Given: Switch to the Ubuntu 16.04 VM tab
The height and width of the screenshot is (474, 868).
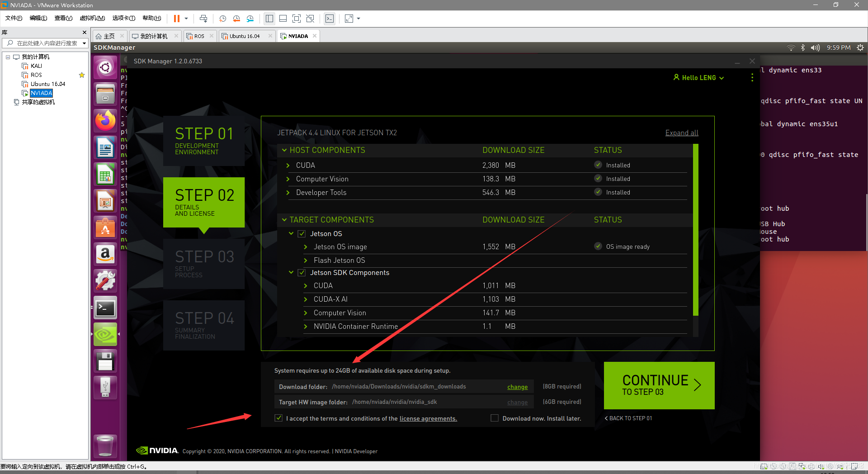Looking at the screenshot, I should (x=244, y=36).
